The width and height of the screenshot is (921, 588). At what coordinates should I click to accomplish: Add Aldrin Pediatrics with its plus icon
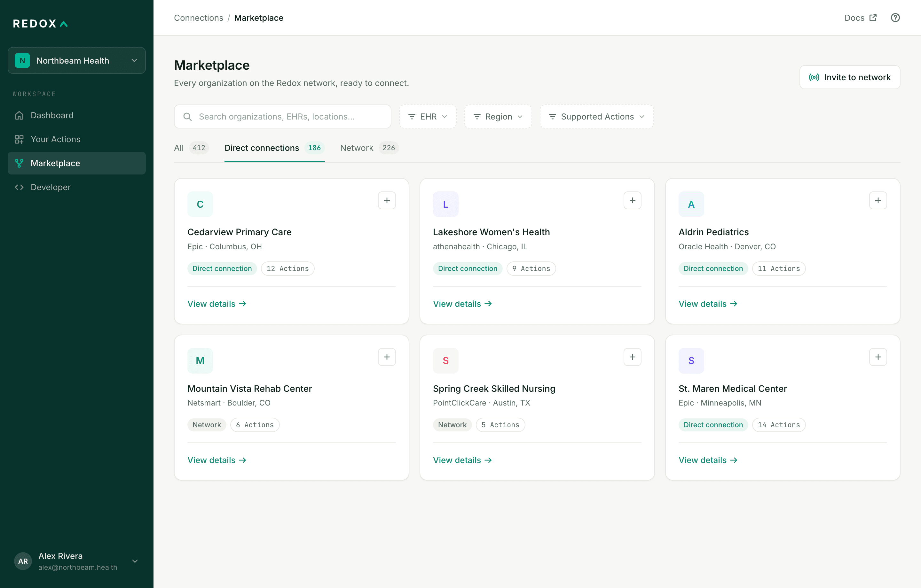click(x=878, y=200)
